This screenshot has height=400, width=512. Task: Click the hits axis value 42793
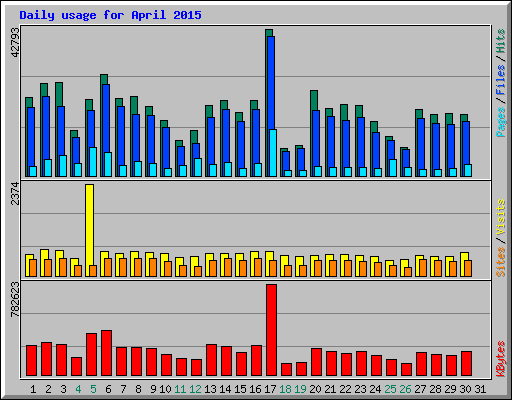click(x=15, y=42)
